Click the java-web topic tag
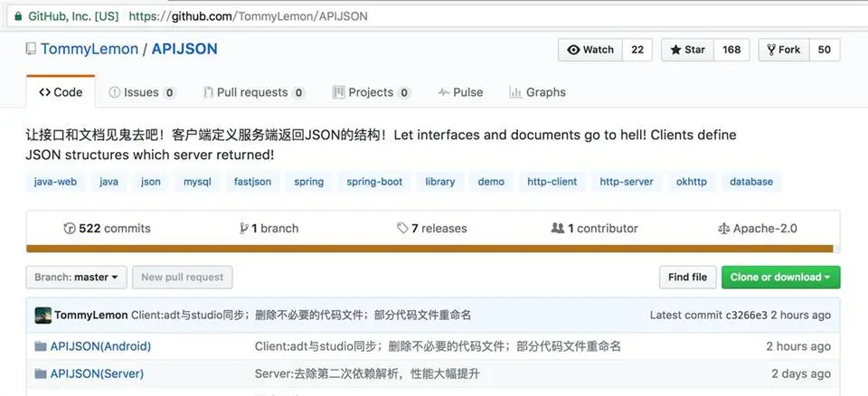 point(55,182)
